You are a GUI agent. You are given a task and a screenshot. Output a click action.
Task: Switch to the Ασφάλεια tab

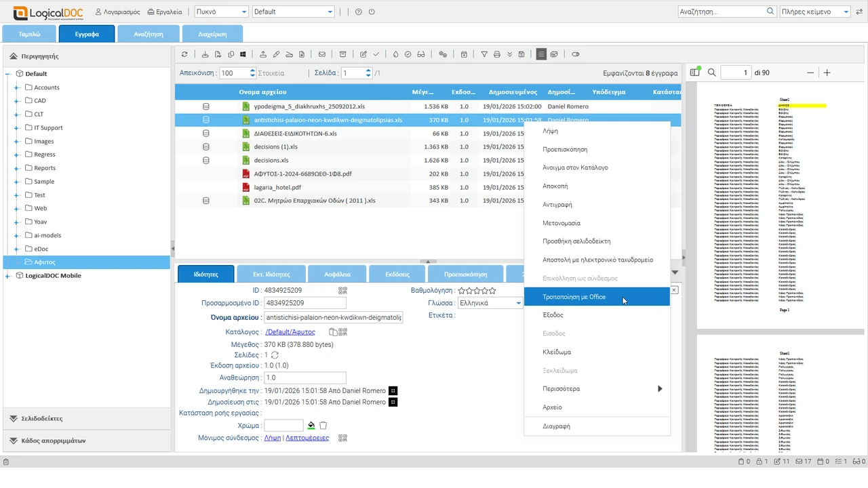(337, 274)
